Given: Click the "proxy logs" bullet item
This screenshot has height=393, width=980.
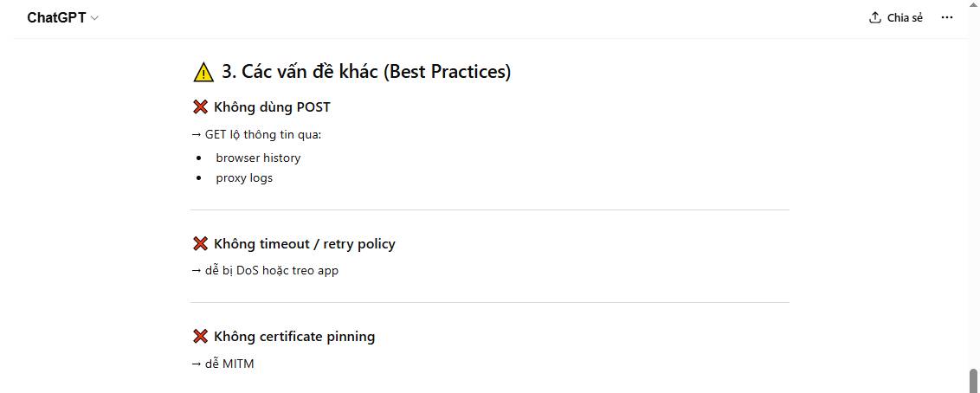Looking at the screenshot, I should pyautogui.click(x=244, y=178).
